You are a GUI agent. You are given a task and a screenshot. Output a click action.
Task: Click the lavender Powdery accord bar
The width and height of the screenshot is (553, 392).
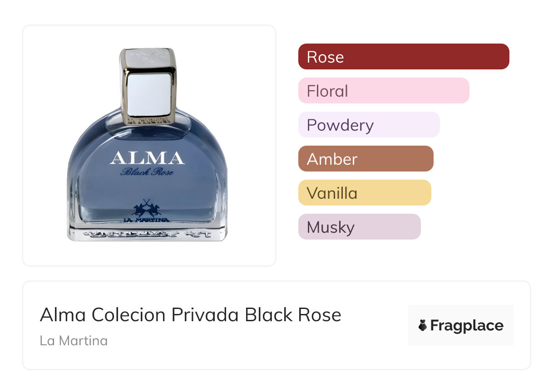369,125
